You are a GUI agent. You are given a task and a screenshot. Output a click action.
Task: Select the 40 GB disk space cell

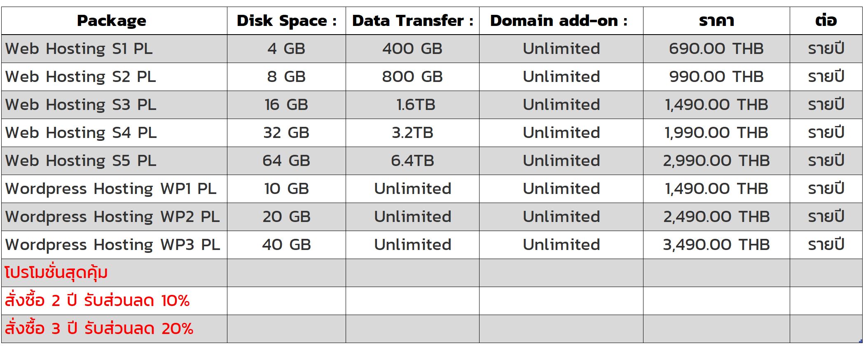[x=286, y=245]
